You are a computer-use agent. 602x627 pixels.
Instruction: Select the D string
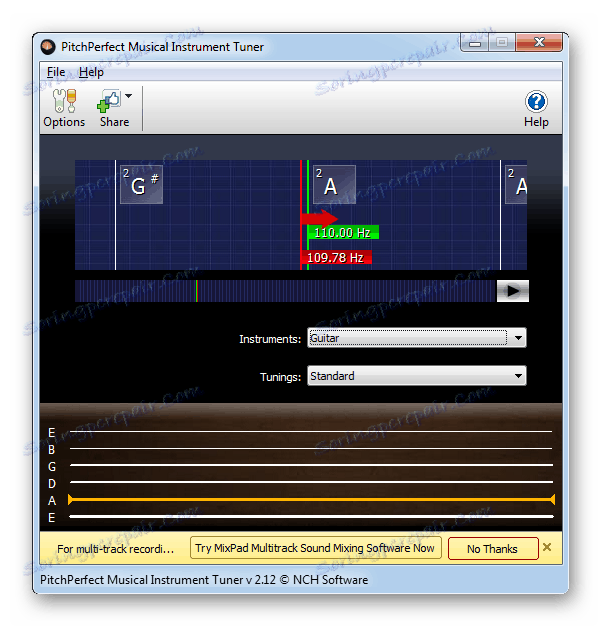310,482
